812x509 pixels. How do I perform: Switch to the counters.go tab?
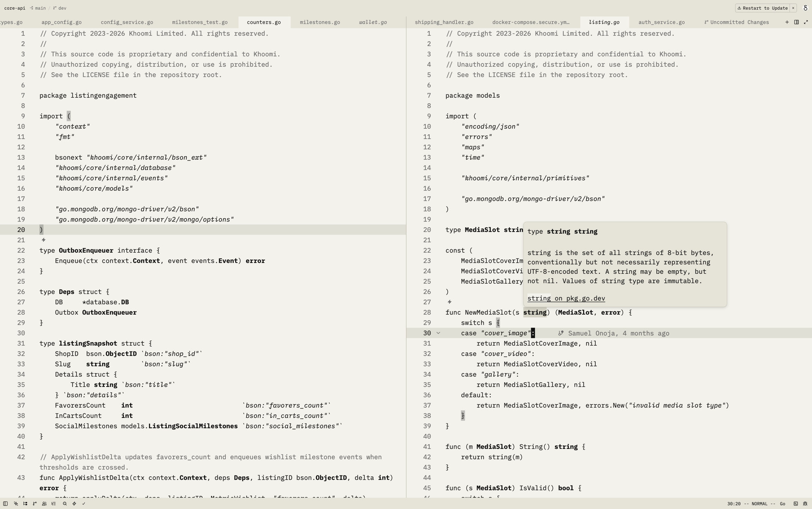click(264, 22)
